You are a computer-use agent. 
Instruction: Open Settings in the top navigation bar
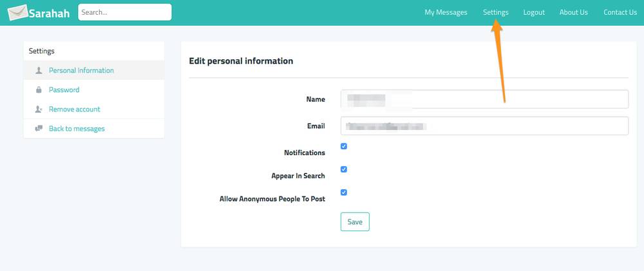pos(495,12)
